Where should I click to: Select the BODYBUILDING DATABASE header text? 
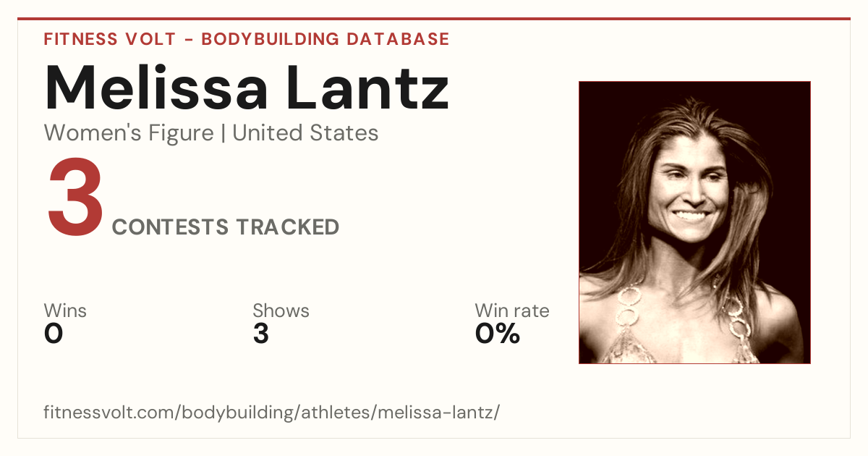click(325, 39)
